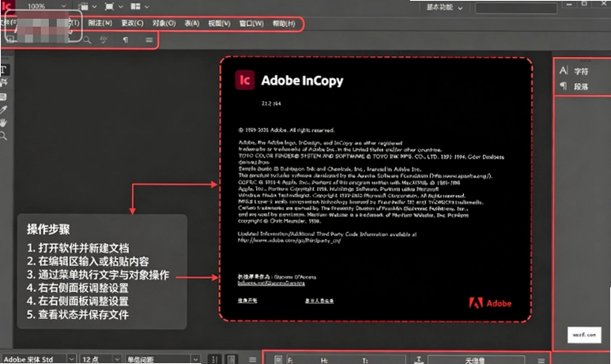
Task: Expand the Arrange Documents dropdown arrow
Action: pyautogui.click(x=147, y=6)
